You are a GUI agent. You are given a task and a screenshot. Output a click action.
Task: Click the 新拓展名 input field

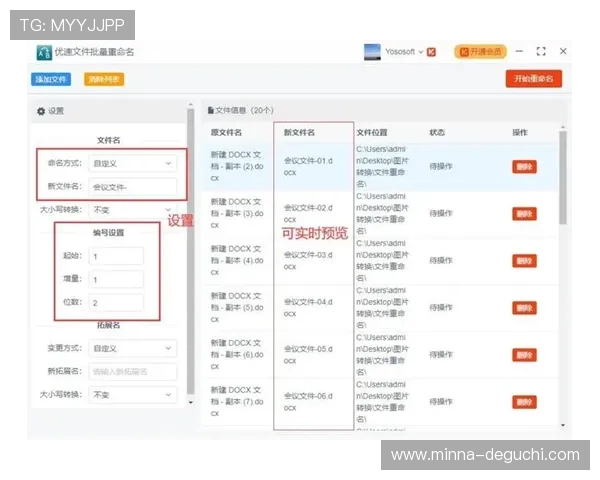tap(133, 372)
